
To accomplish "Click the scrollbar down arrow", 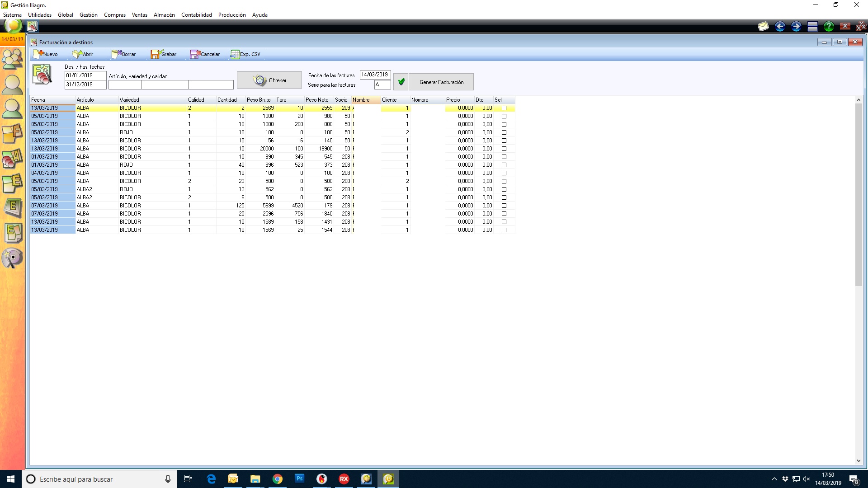I will [859, 461].
